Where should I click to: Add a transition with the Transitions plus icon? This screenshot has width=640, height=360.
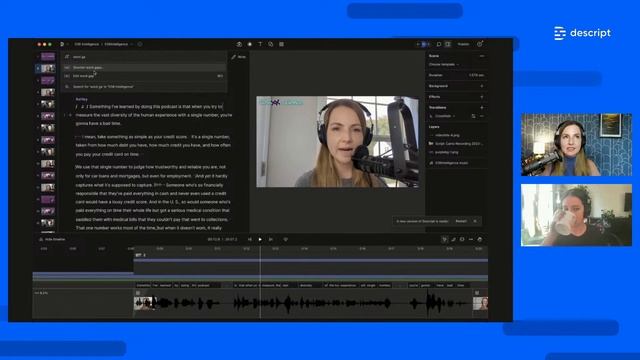point(482,107)
